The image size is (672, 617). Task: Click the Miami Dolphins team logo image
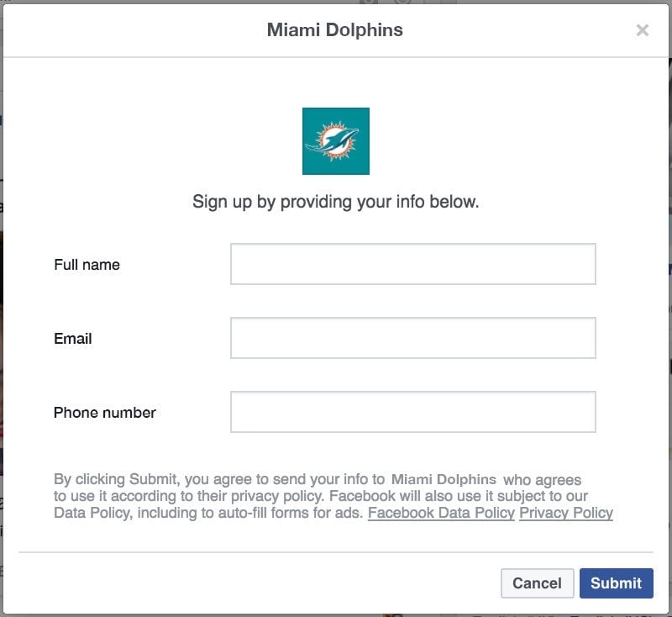(x=335, y=141)
